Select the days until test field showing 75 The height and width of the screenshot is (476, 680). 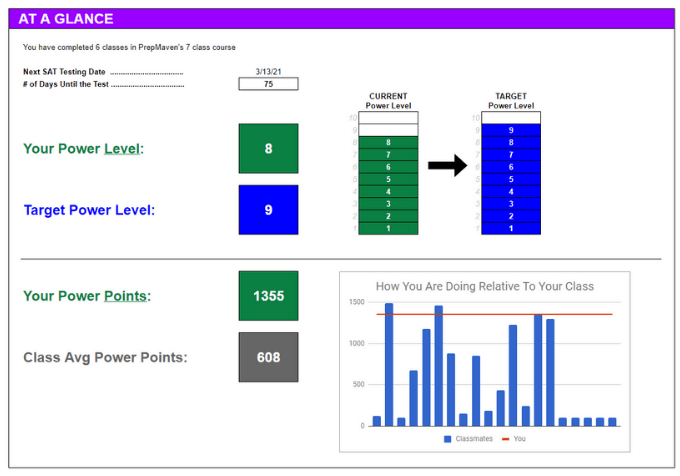pyautogui.click(x=268, y=84)
